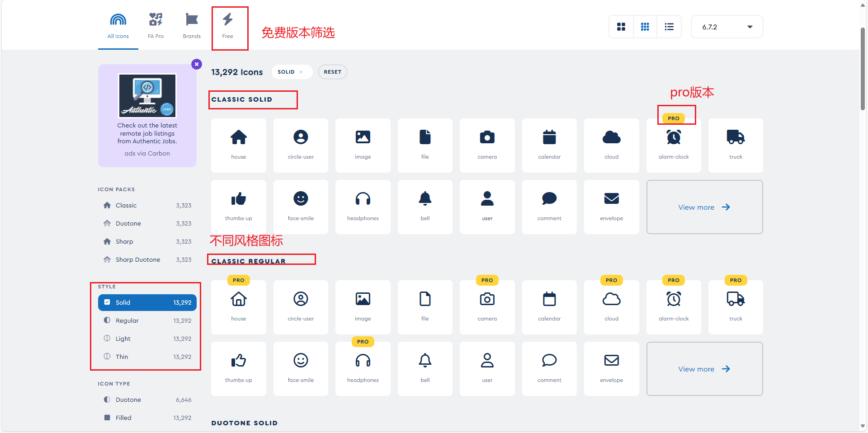The height and width of the screenshot is (433, 868).
Task: Click the truck icon
Action: [736, 145]
